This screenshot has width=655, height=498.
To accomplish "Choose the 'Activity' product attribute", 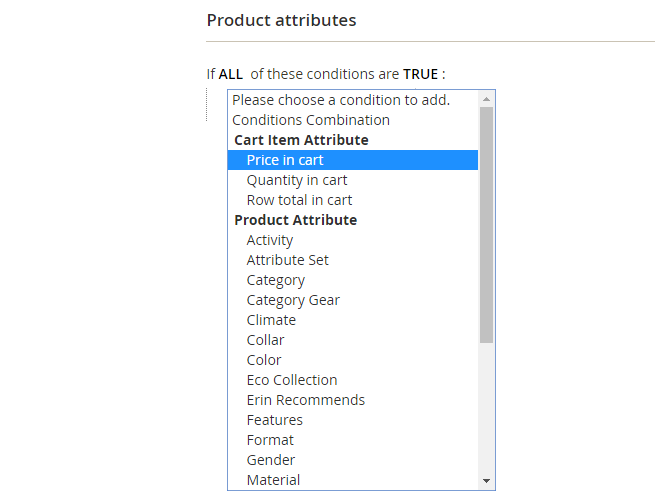I will [270, 240].
